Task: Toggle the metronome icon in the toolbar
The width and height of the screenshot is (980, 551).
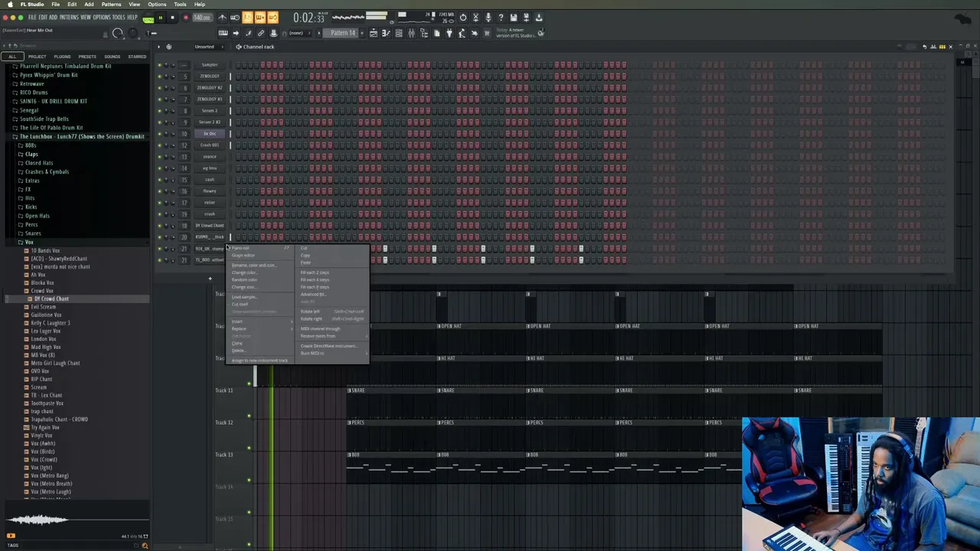Action: coord(223,18)
